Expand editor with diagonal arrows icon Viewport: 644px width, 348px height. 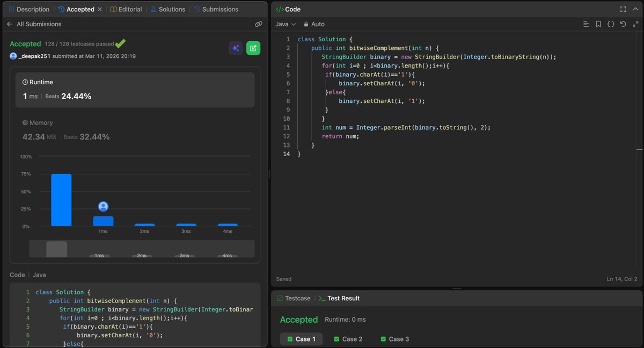point(635,24)
